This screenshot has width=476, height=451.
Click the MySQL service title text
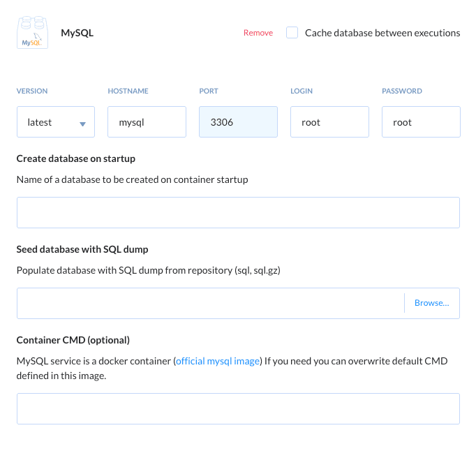click(x=77, y=33)
